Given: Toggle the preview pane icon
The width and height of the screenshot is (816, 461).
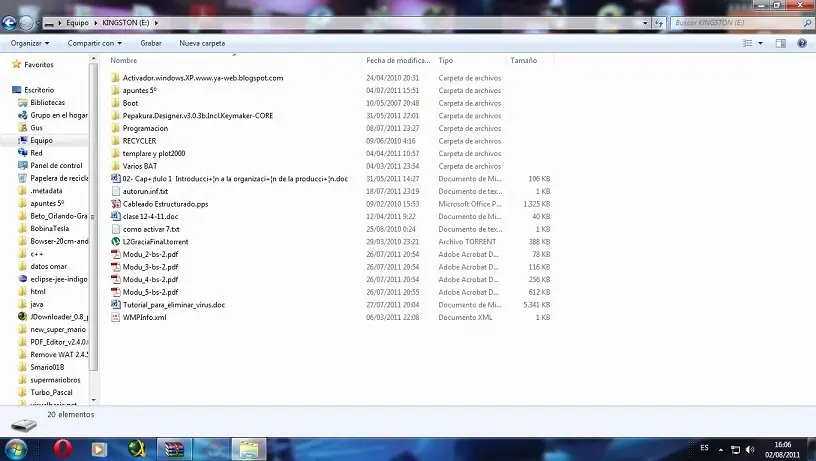Looking at the screenshot, I should tap(781, 43).
